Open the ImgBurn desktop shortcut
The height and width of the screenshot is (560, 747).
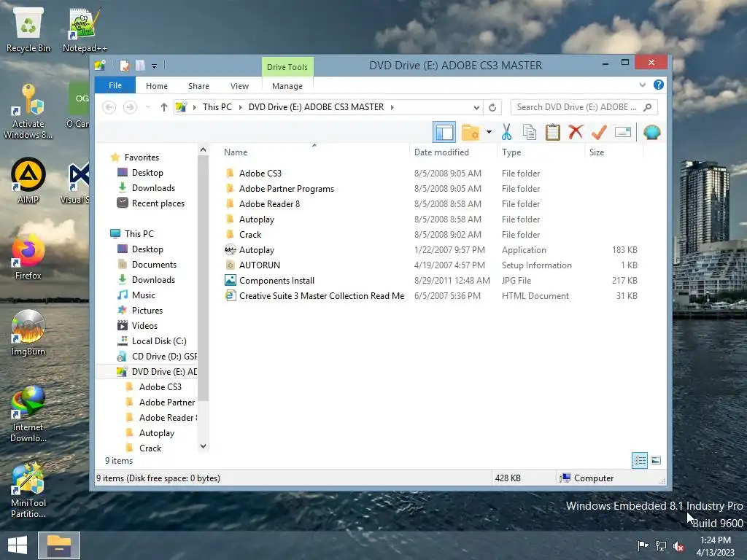click(28, 332)
